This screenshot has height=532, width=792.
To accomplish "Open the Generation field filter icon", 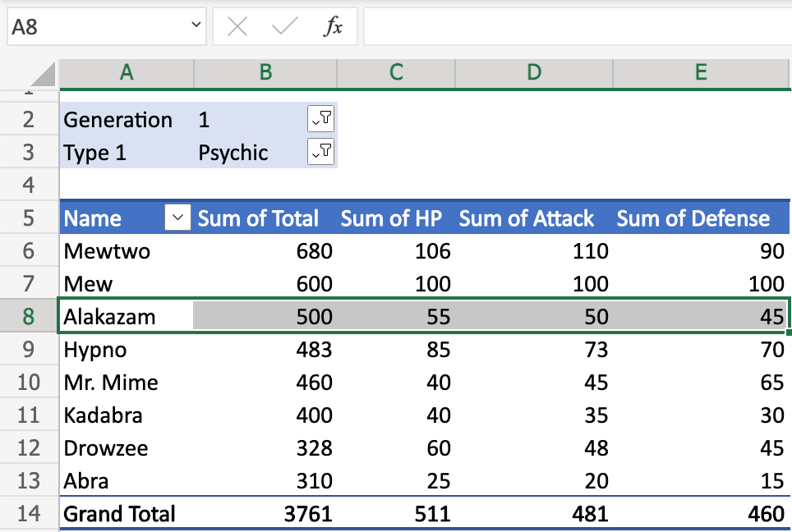I will pyautogui.click(x=321, y=118).
